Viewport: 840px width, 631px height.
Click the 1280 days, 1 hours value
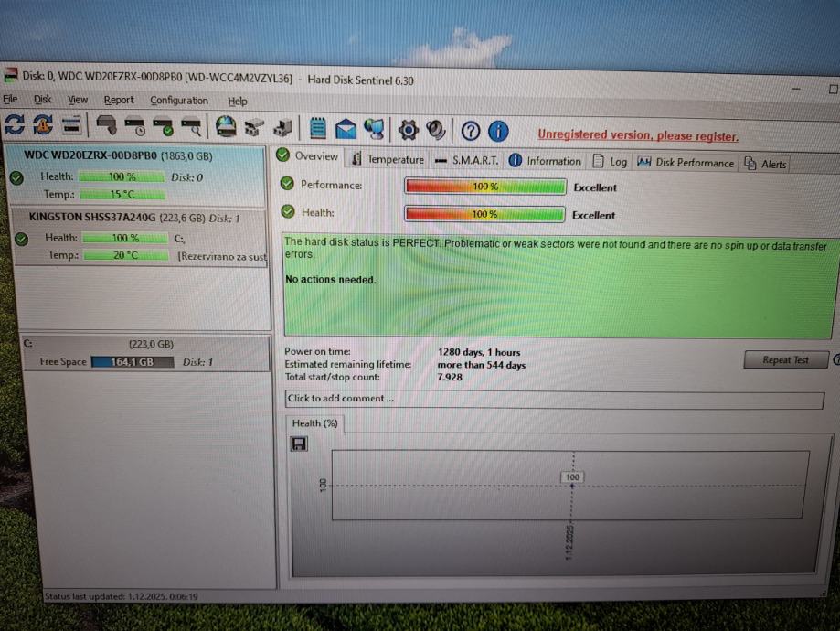point(479,352)
